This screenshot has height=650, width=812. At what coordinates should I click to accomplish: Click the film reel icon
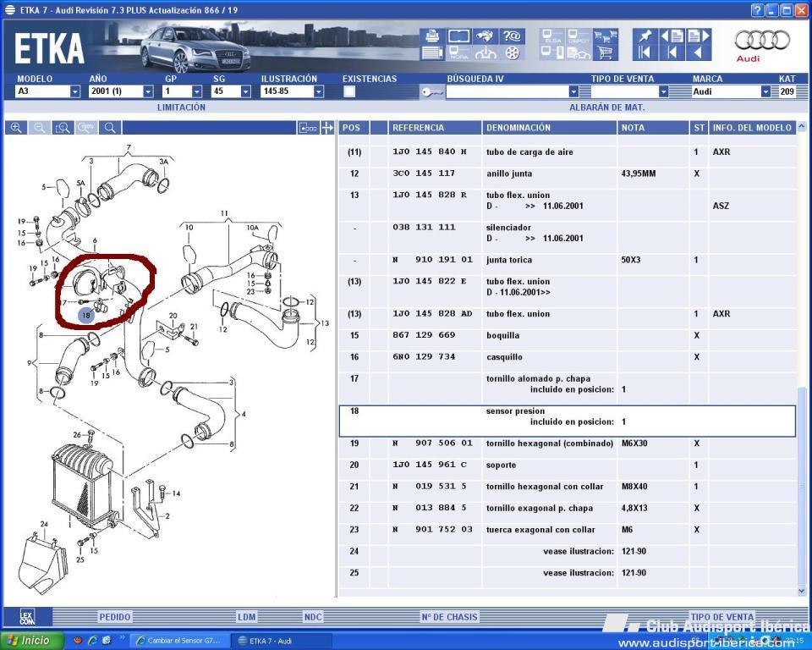512,52
